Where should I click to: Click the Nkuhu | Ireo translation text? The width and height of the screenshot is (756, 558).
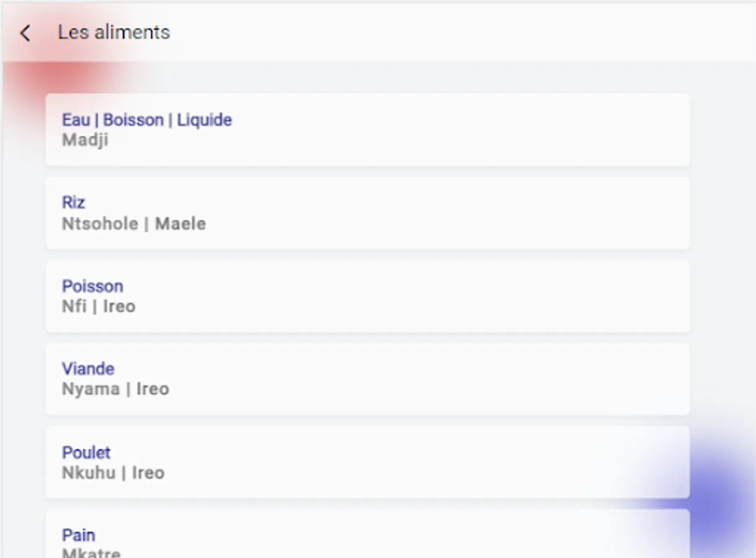(113, 473)
